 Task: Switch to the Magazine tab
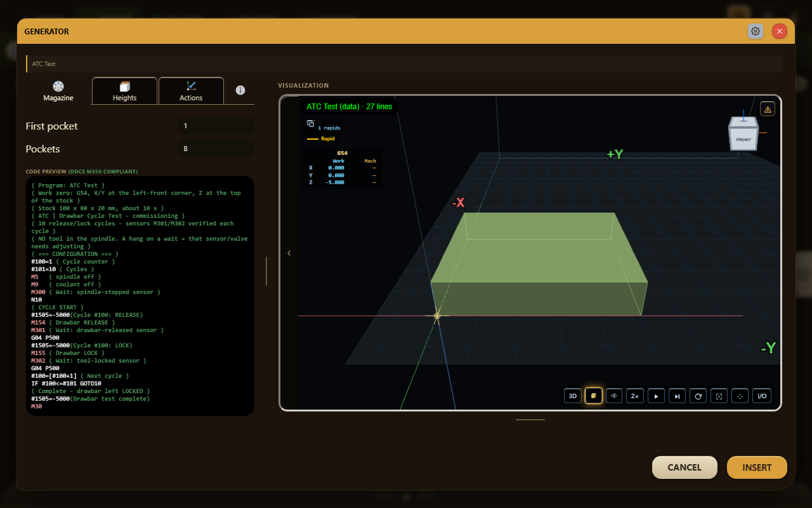[x=58, y=91]
